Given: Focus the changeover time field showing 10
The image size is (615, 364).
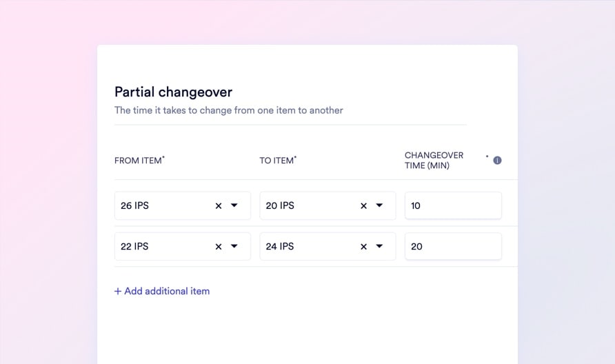Looking at the screenshot, I should [x=453, y=205].
